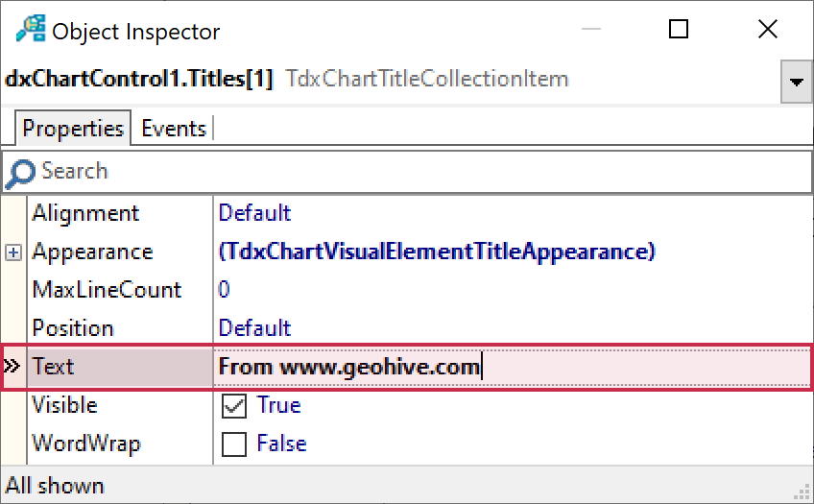This screenshot has width=814, height=504.
Task: Select the Properties tab
Action: click(73, 129)
